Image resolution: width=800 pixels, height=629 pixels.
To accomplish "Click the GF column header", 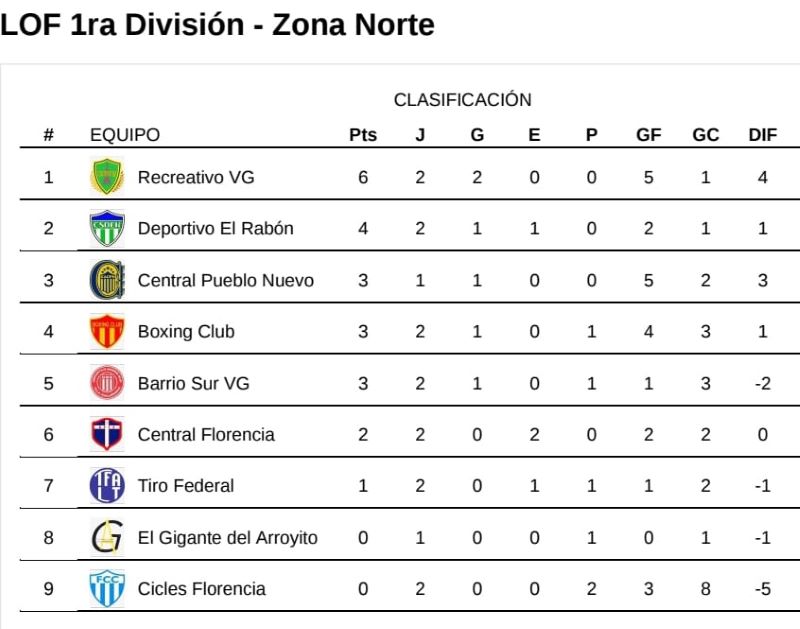I will (x=649, y=136).
